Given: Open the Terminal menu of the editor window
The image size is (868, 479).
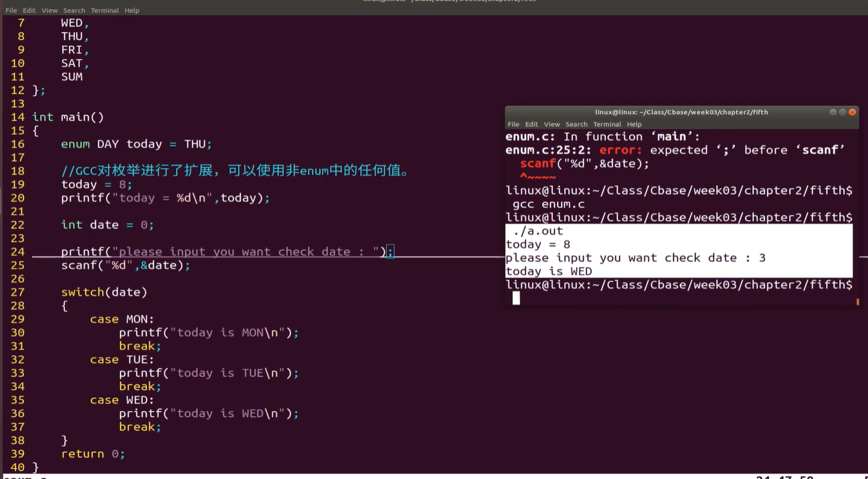Looking at the screenshot, I should click(x=104, y=10).
